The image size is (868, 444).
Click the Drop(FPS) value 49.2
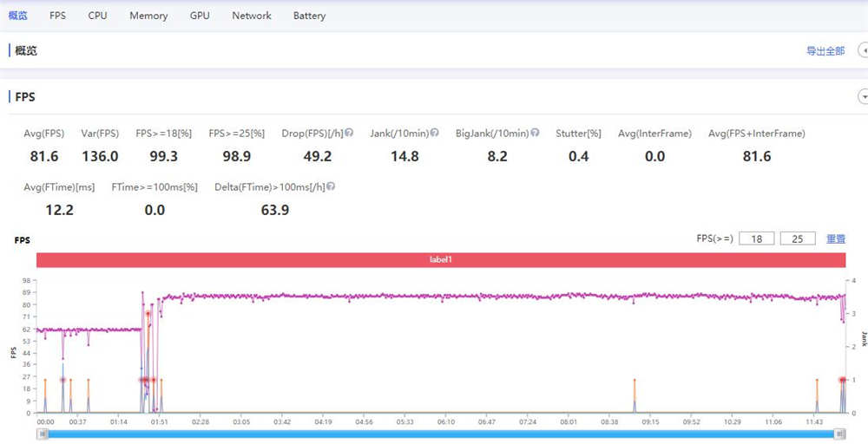point(318,156)
